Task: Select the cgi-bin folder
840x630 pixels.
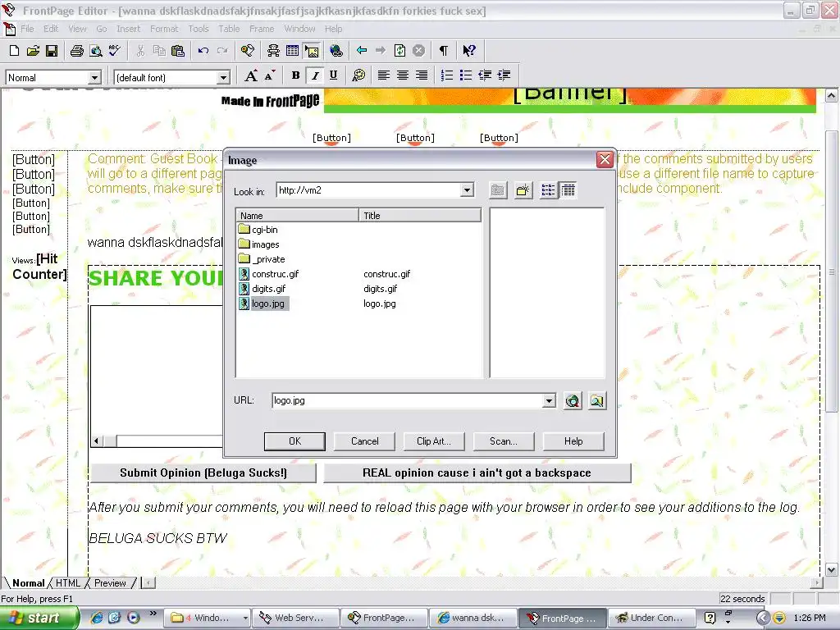Action: [x=258, y=230]
